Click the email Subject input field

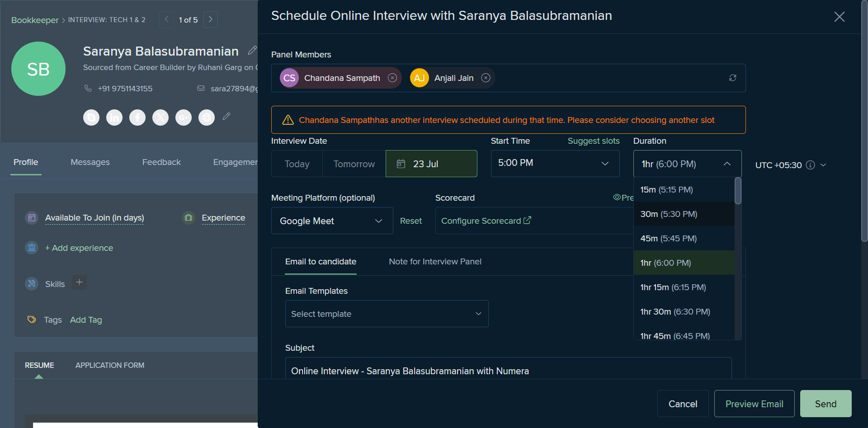pyautogui.click(x=508, y=369)
